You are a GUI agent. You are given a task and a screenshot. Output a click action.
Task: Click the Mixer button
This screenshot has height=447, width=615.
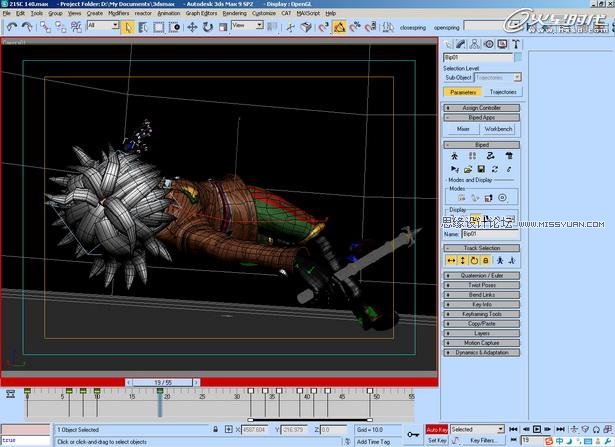(x=463, y=129)
